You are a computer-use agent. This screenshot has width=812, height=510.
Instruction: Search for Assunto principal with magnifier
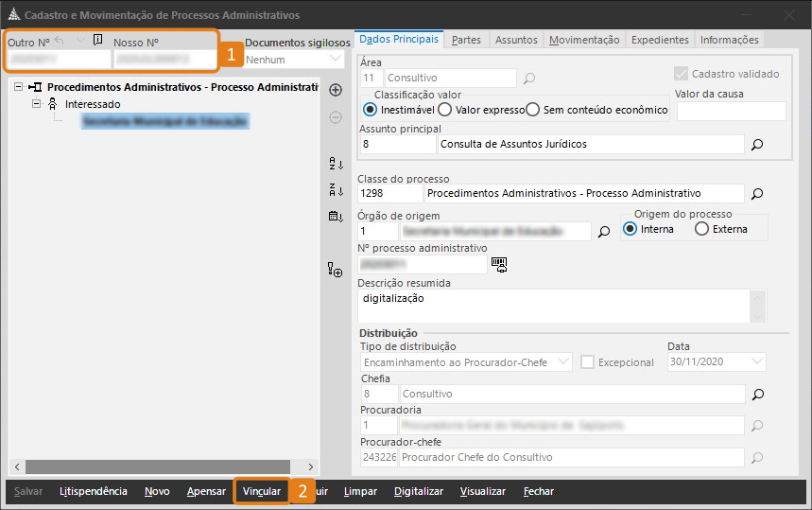coord(756,145)
